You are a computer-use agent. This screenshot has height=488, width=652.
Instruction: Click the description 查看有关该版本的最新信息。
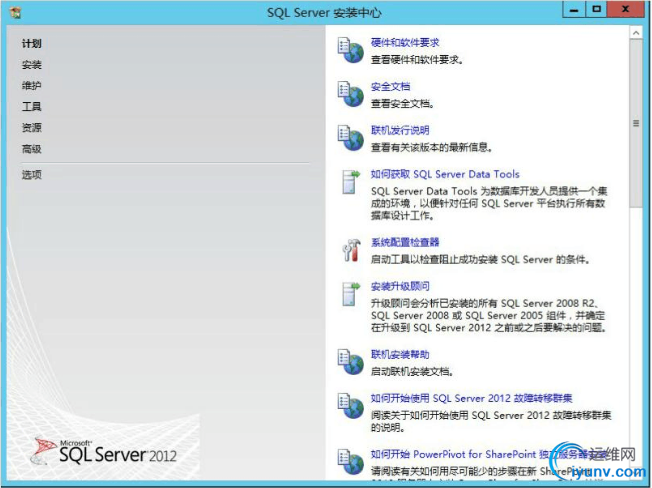tap(432, 147)
